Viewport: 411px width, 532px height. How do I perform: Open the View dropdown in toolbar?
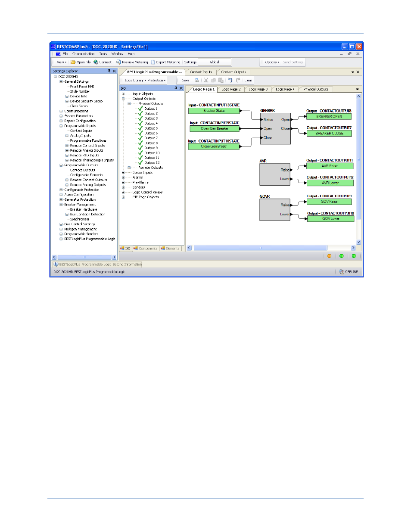62,62
